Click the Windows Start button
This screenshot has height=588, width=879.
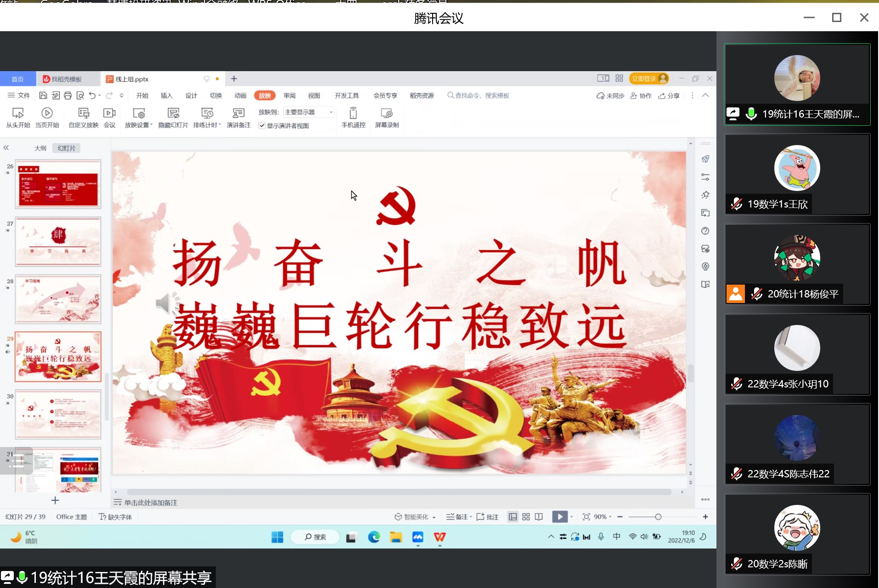(277, 537)
